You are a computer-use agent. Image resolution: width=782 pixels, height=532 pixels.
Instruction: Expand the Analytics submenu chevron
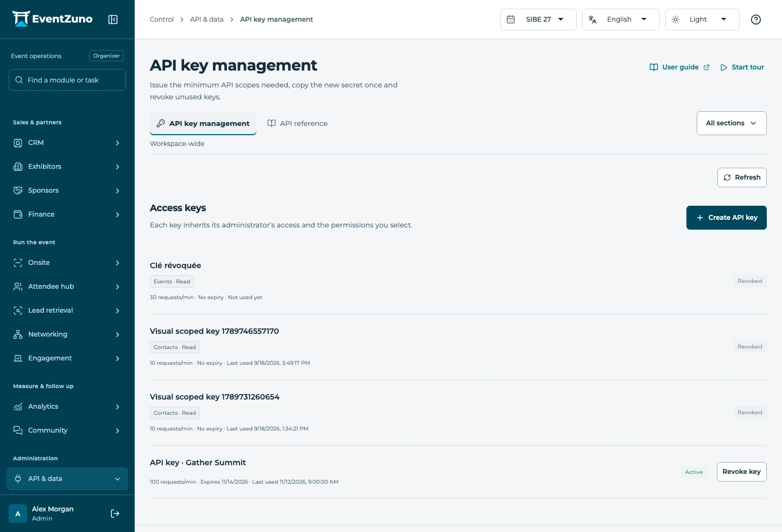click(x=117, y=407)
